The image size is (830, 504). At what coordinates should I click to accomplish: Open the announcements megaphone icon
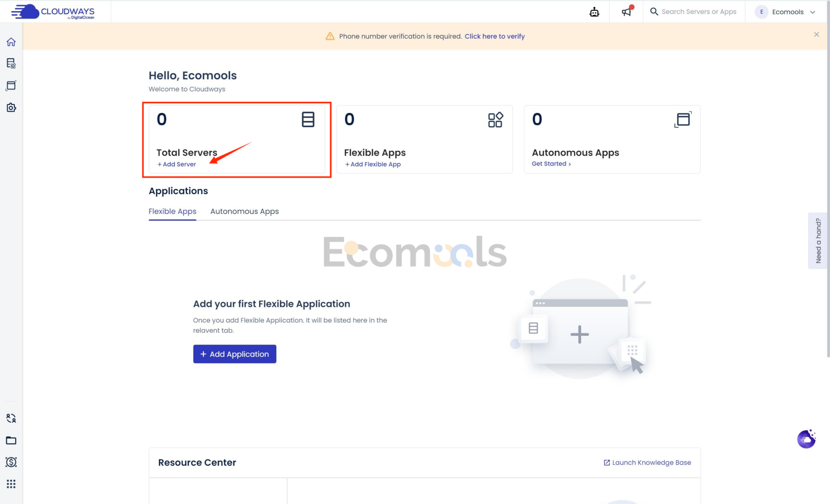click(626, 12)
